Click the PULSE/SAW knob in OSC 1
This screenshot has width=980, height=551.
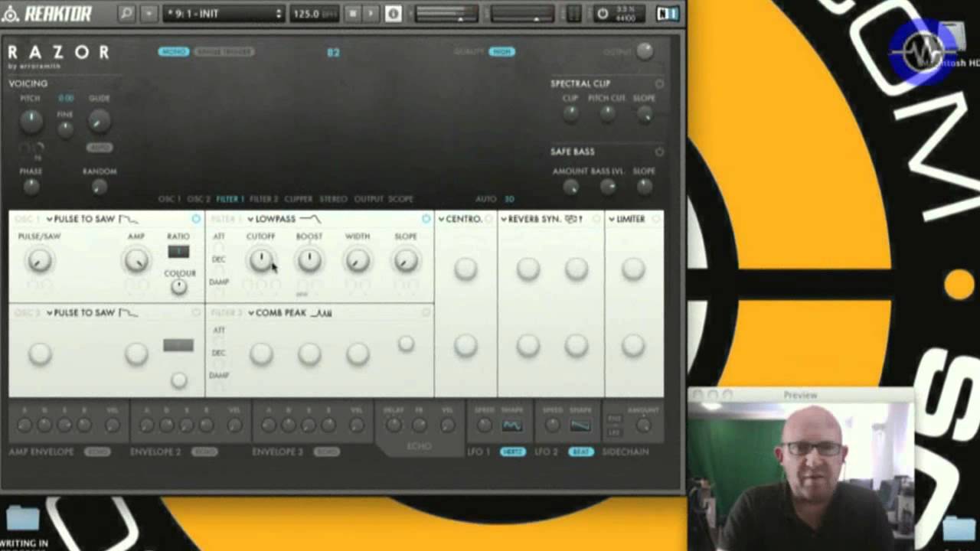(x=39, y=261)
